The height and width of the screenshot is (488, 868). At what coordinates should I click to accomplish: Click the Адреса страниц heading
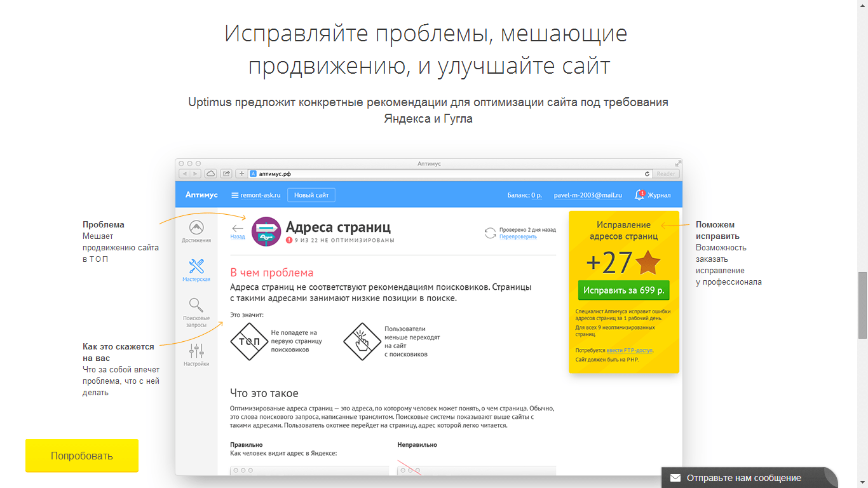click(338, 227)
